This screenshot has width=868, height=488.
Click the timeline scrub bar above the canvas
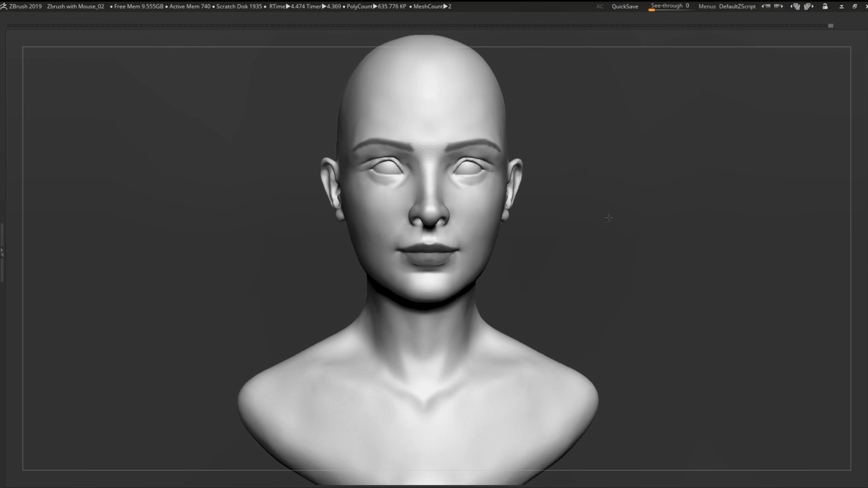[x=415, y=26]
